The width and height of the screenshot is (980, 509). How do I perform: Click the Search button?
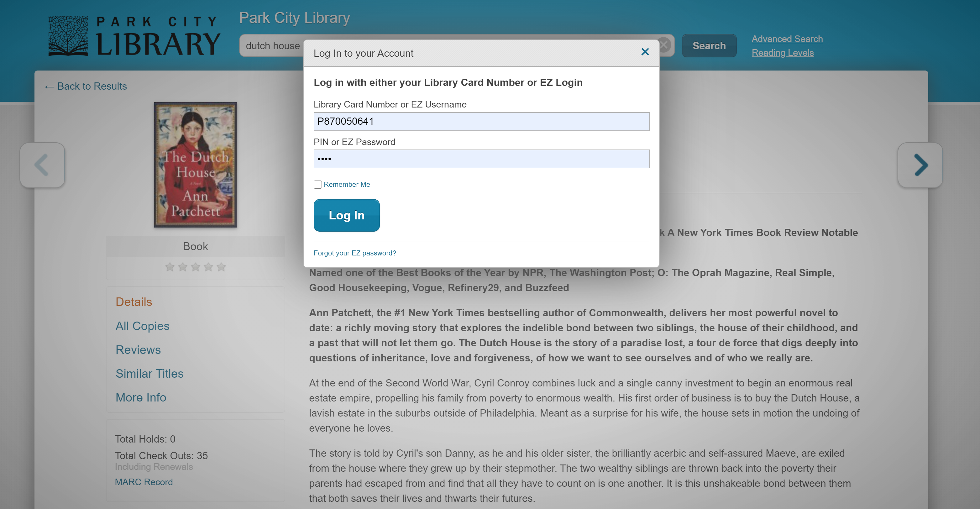pyautogui.click(x=709, y=46)
